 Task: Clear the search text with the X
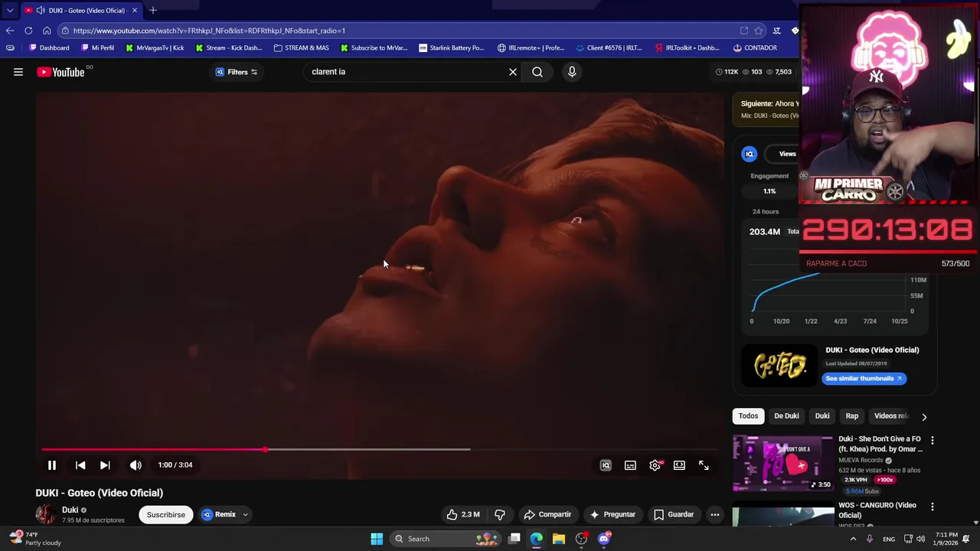coord(513,72)
